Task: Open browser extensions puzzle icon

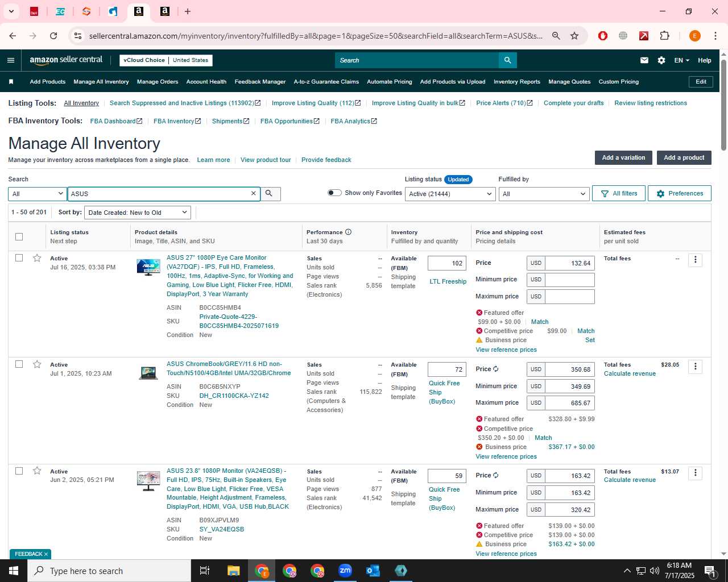Action: click(x=664, y=36)
